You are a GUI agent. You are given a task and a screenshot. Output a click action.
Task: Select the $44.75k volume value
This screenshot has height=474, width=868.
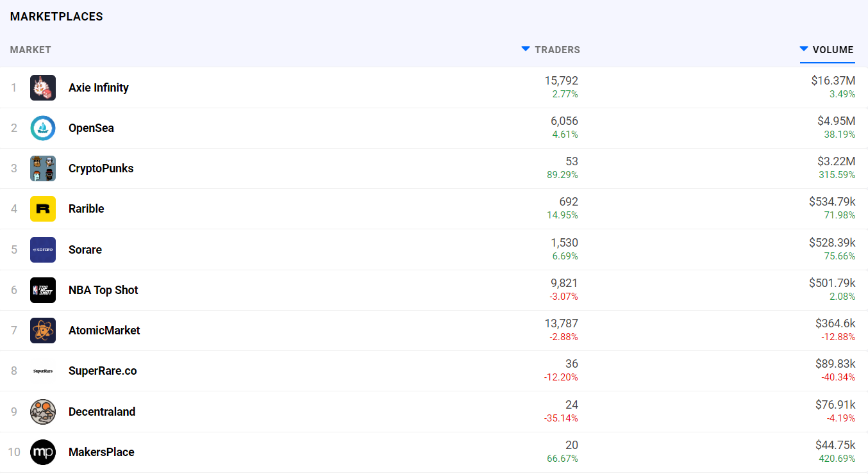(x=835, y=445)
